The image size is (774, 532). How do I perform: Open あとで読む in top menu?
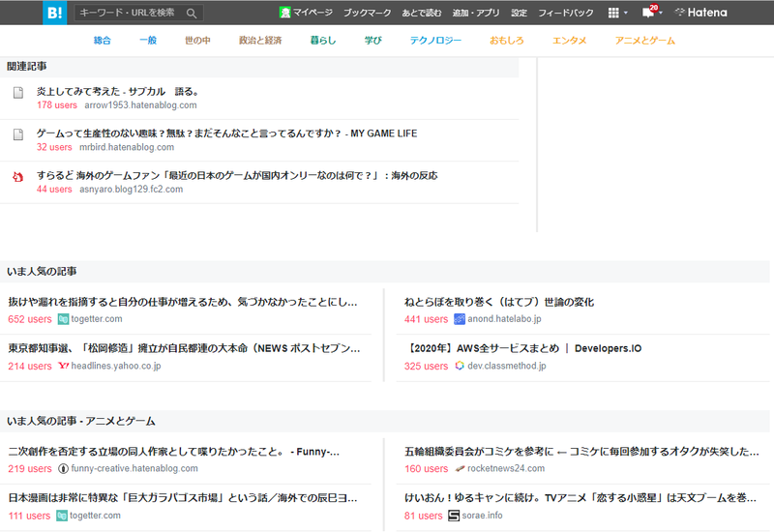tap(421, 13)
